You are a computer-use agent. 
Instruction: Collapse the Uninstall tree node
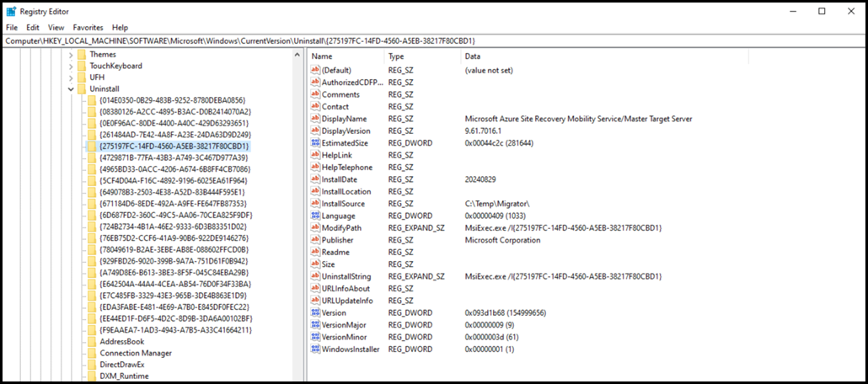pyautogui.click(x=71, y=88)
